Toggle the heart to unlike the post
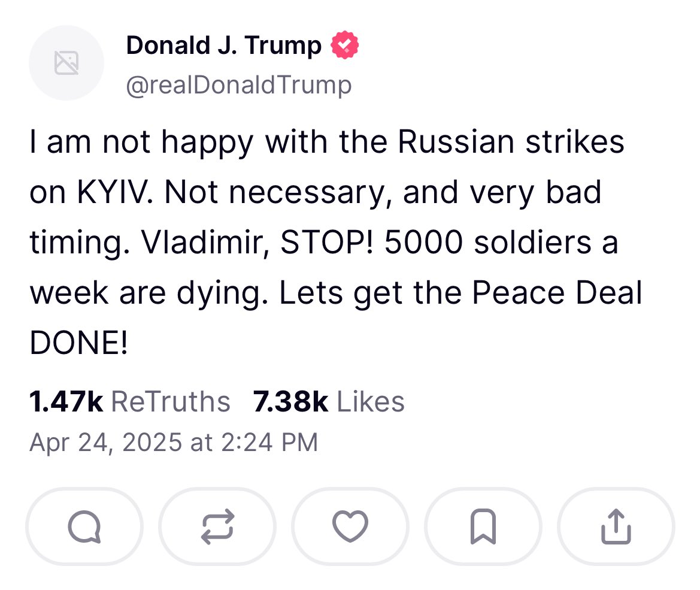The width and height of the screenshot is (700, 590). [x=350, y=527]
